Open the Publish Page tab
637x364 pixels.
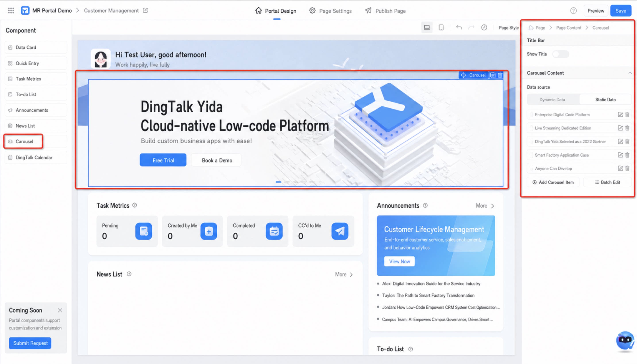[385, 11]
